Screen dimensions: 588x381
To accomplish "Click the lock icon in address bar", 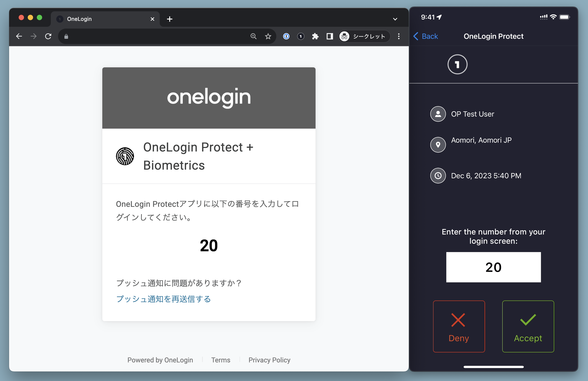I will point(66,37).
